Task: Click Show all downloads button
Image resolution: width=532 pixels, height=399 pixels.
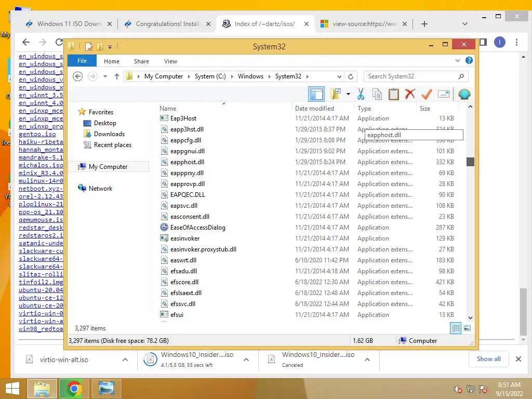Action: 488,359
